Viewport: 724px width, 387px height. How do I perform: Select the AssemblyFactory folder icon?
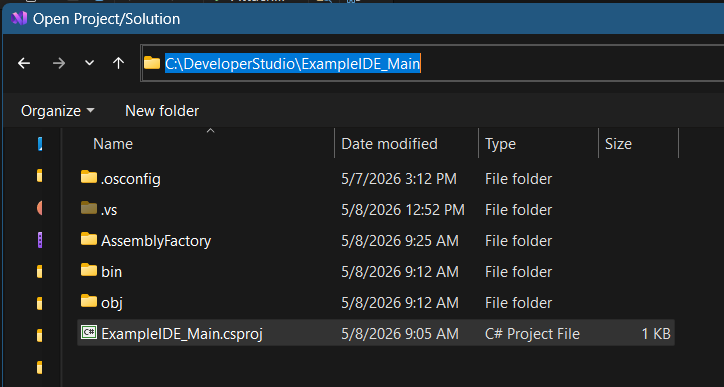(x=89, y=239)
